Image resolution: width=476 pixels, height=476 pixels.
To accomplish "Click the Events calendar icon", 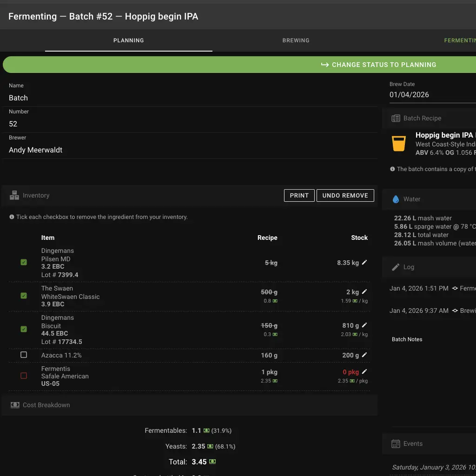I will 396,443.
